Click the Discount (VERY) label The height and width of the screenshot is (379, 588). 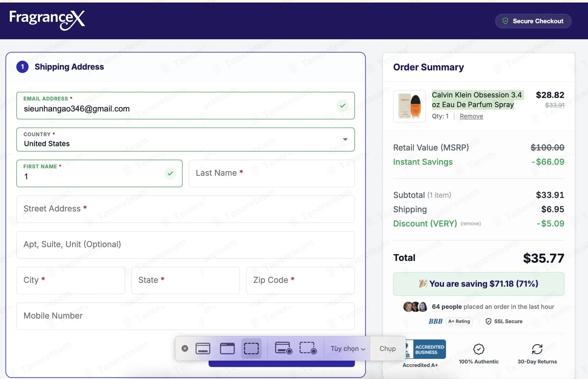pyautogui.click(x=425, y=224)
